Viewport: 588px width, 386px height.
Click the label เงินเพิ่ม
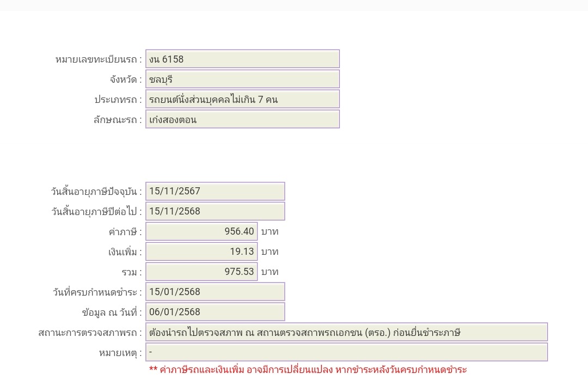click(125, 252)
